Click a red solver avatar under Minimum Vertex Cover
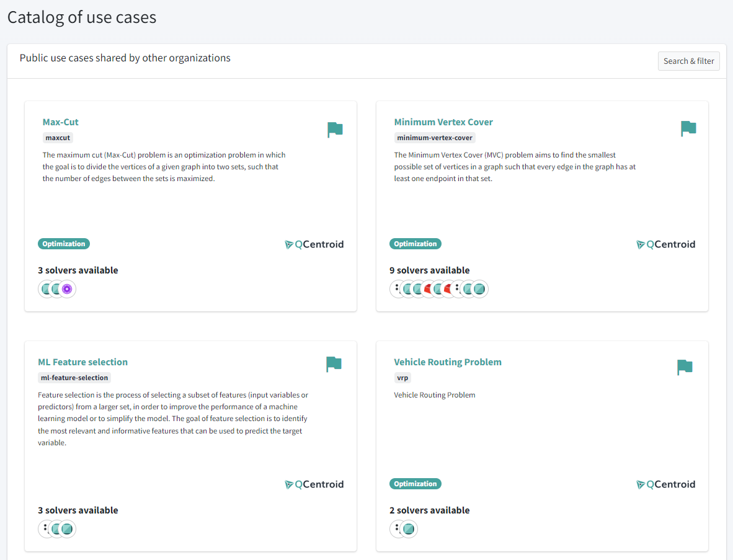733x560 pixels. tap(429, 288)
